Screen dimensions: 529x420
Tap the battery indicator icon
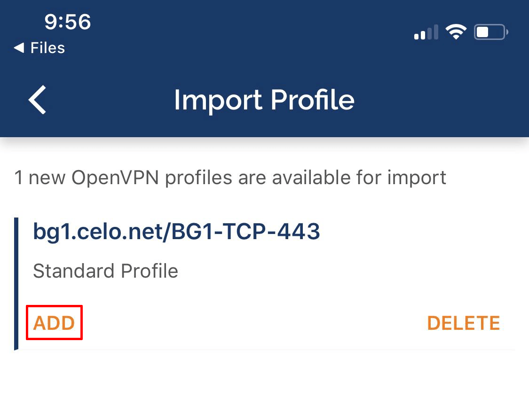pyautogui.click(x=491, y=32)
